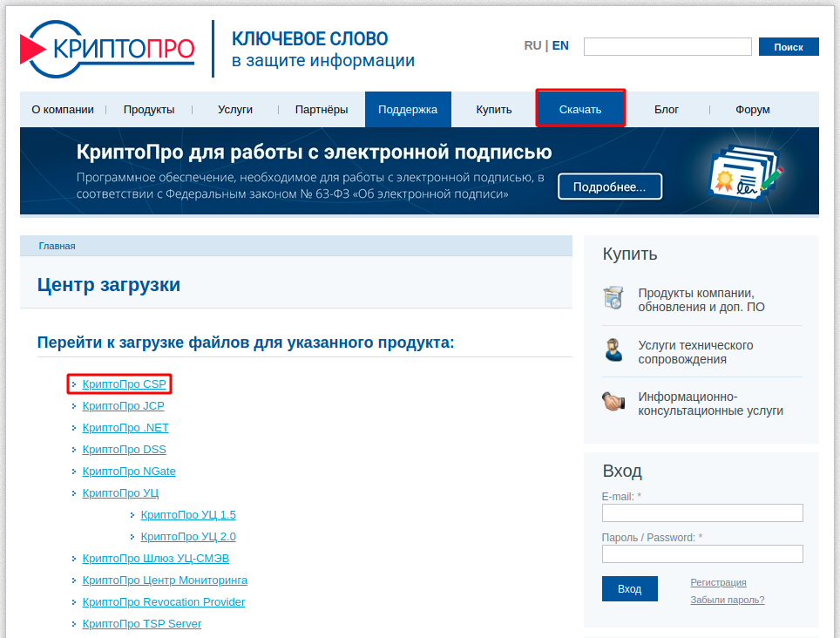Open the КриптоПро CSP download link
The image size is (840, 638).
[125, 384]
